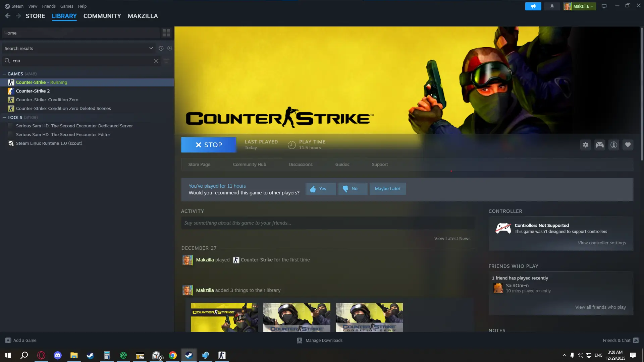Click the back navigation arrow

[x=8, y=16]
